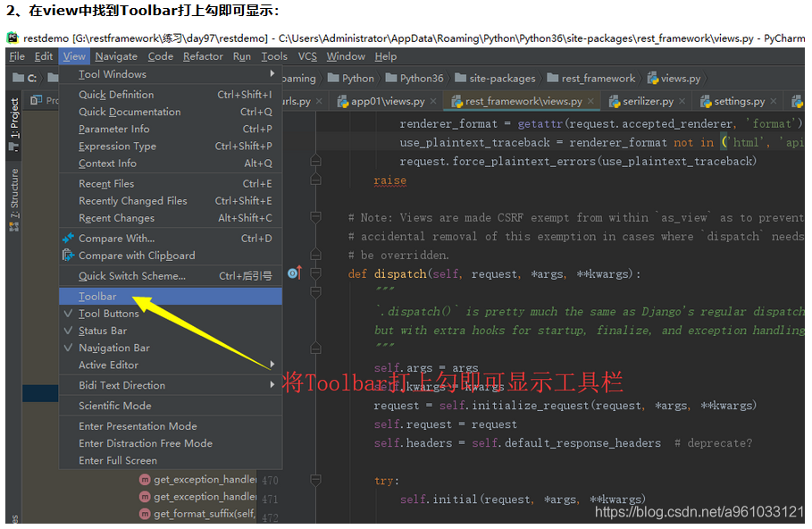812x529 pixels.
Task: Open the Run menu
Action: pos(242,56)
